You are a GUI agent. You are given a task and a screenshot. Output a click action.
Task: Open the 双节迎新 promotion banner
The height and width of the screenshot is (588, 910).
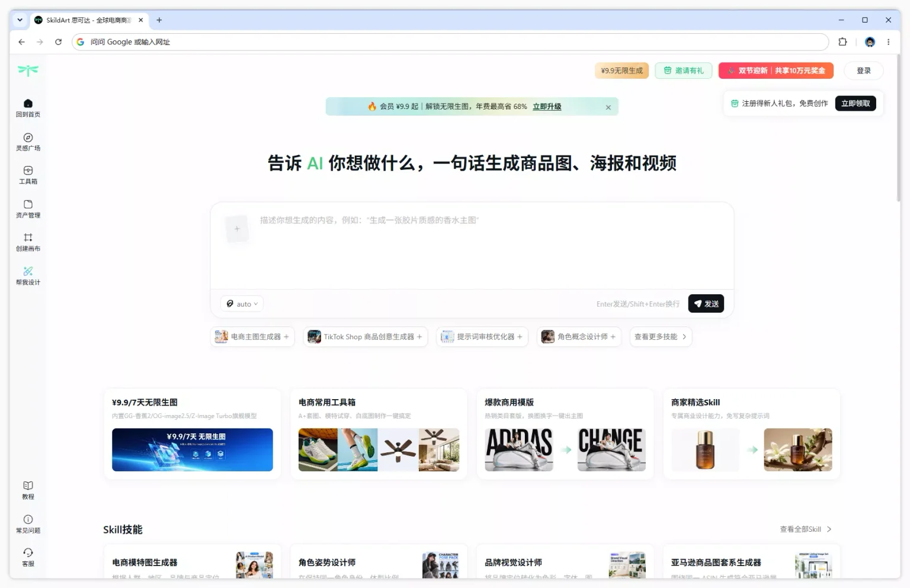point(776,70)
